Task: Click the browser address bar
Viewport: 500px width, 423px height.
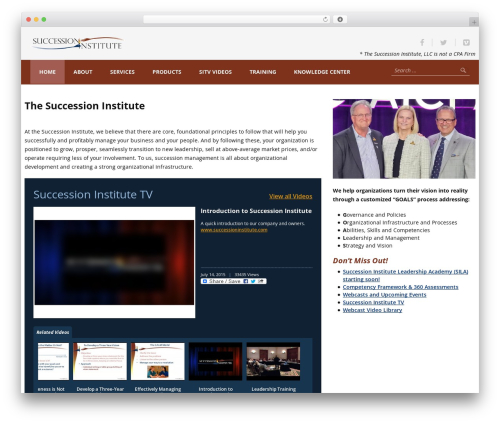Action: tap(237, 19)
